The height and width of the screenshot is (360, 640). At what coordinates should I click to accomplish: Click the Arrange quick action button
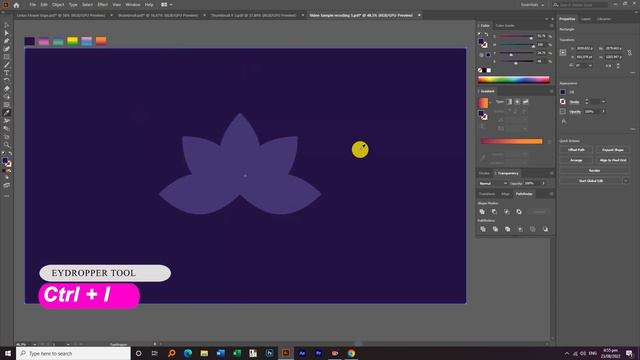[576, 160]
